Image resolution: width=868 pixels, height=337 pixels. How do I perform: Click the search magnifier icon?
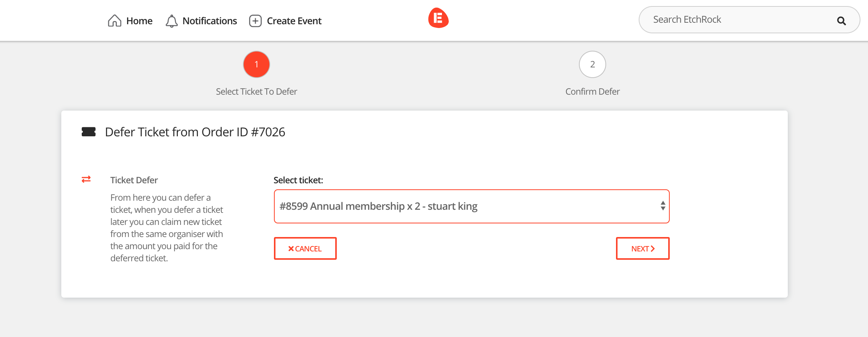coord(841,21)
